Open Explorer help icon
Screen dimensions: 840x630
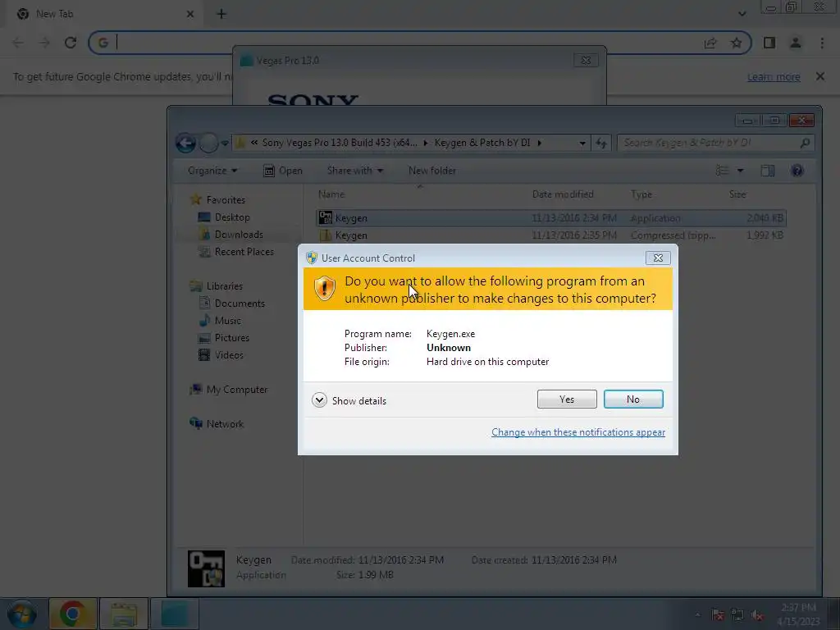[797, 171]
